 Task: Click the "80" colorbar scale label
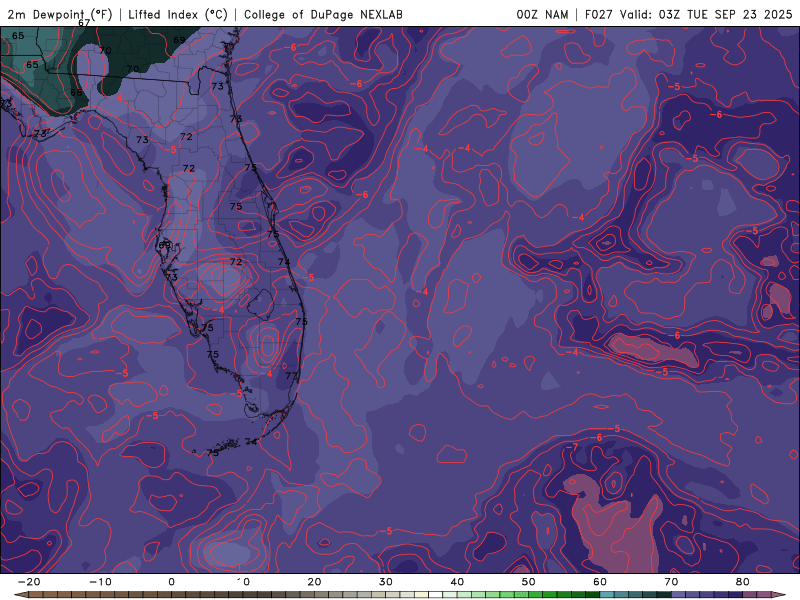(743, 582)
